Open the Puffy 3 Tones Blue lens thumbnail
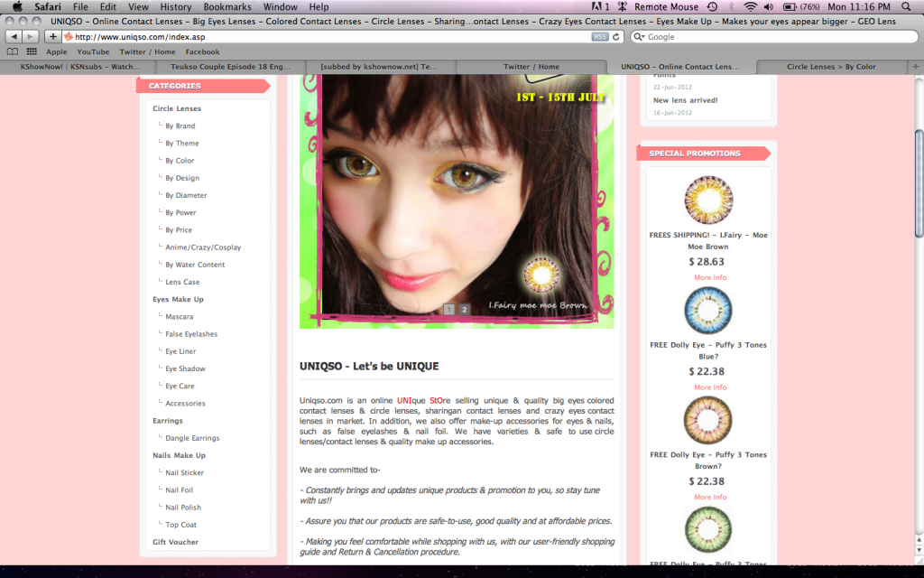Viewport: 924px width, 578px height. point(707,311)
